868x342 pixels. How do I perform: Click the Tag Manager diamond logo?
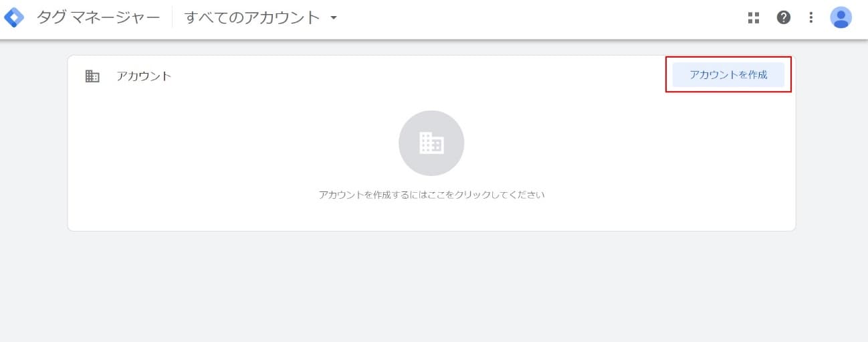pyautogui.click(x=14, y=17)
